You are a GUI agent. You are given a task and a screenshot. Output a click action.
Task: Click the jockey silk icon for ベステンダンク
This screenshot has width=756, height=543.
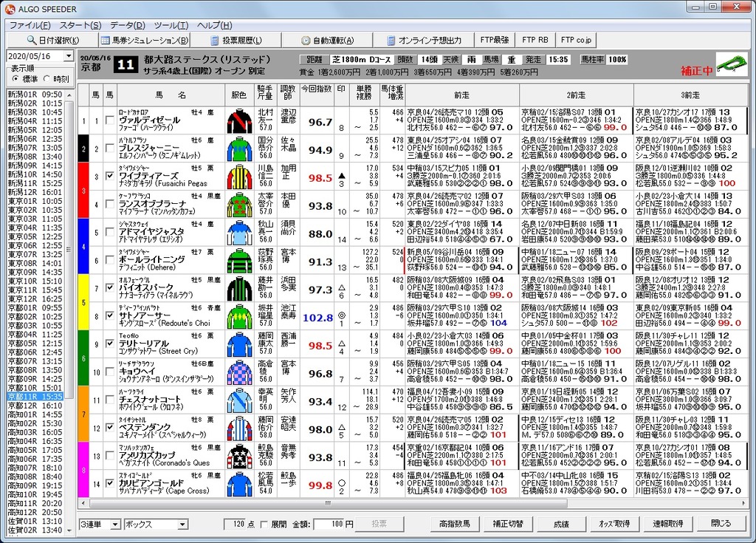[x=239, y=429]
